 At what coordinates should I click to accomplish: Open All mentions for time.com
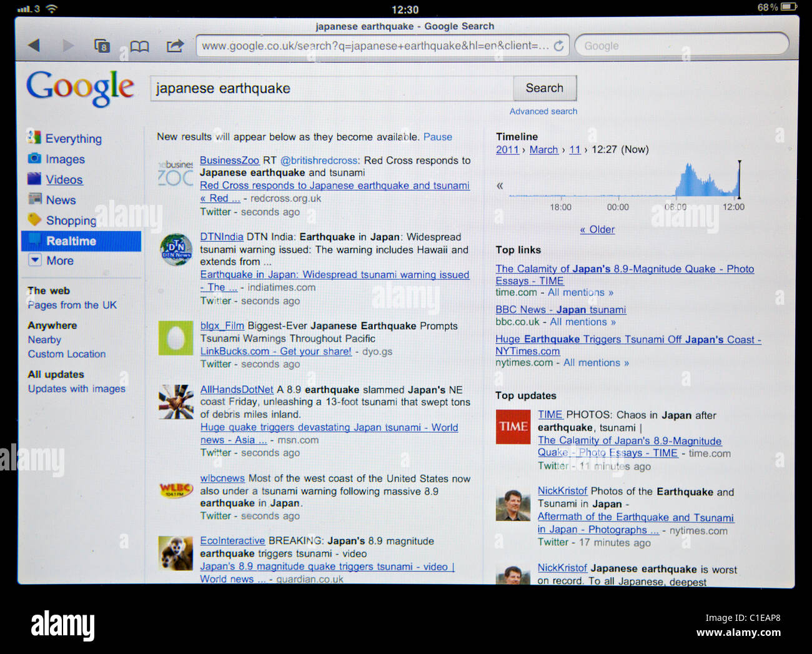[581, 292]
